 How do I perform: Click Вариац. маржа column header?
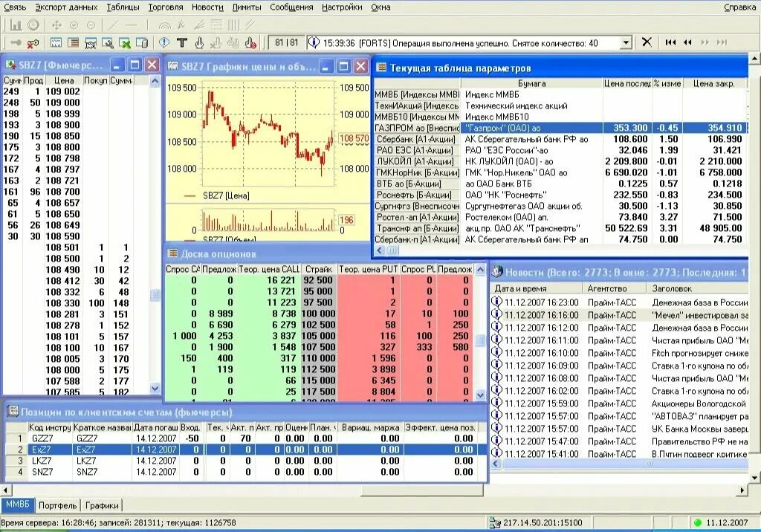click(370, 427)
